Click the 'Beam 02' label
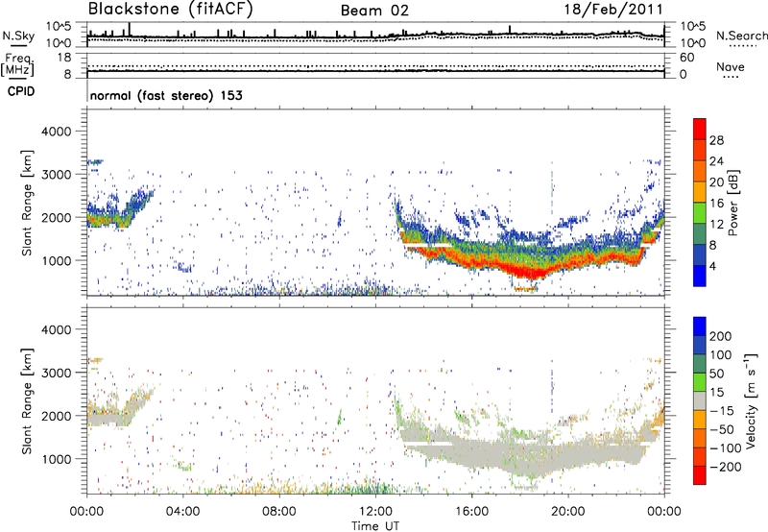 [374, 11]
